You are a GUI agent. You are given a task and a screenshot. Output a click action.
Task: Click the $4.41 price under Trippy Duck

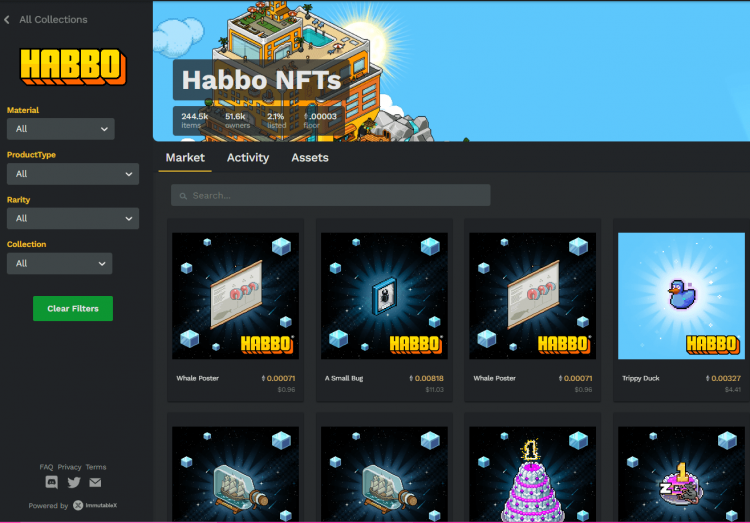[x=732, y=389]
